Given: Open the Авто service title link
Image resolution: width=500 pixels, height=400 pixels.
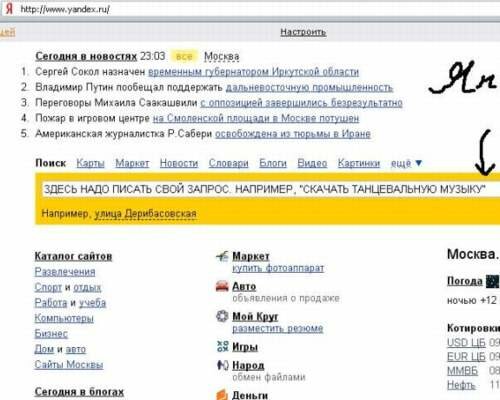Looking at the screenshot, I should tap(244, 286).
